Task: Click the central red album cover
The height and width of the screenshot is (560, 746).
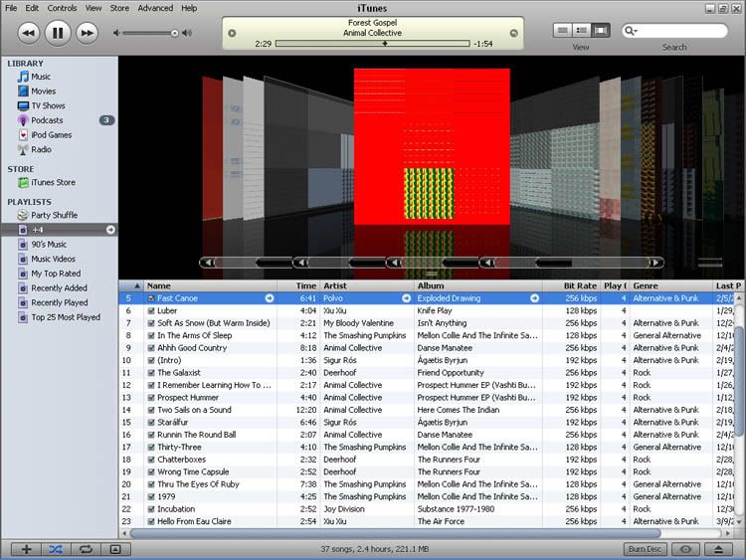Action: tap(432, 146)
